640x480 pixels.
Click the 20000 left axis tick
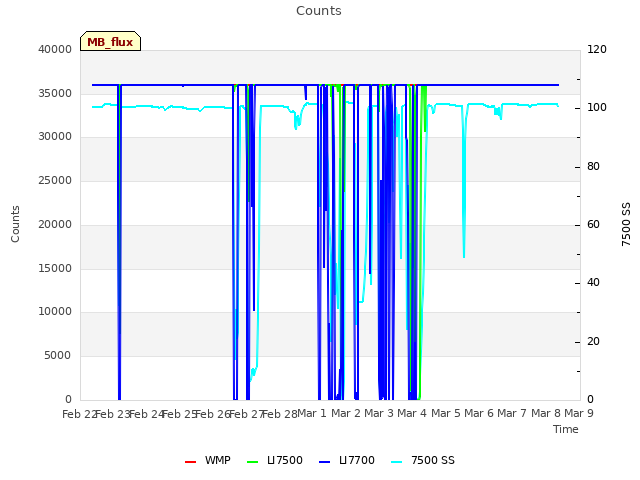point(55,224)
